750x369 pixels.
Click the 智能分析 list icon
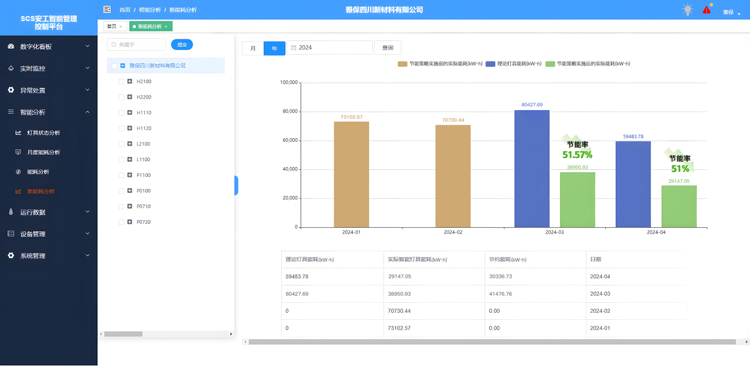(x=11, y=112)
